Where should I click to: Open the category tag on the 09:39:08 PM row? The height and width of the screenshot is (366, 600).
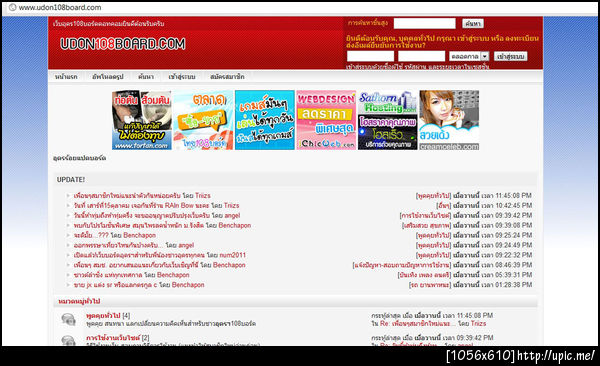pyautogui.click(x=426, y=225)
